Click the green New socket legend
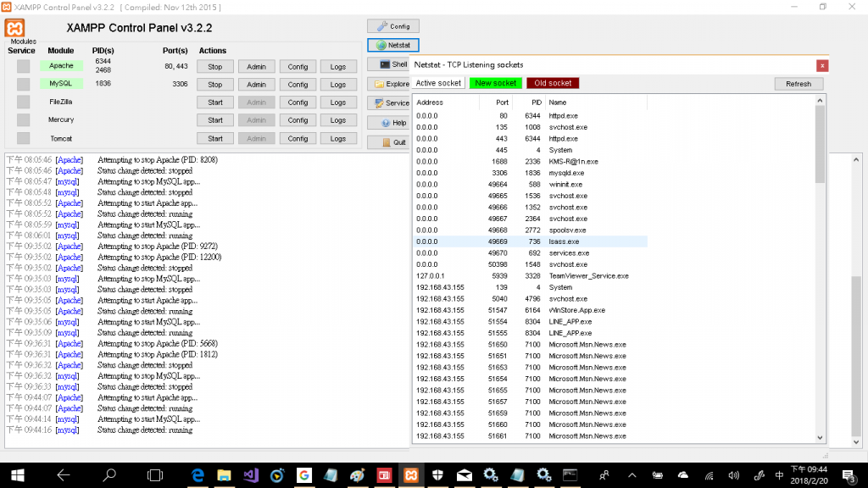Image resolution: width=868 pixels, height=488 pixels. coord(495,83)
